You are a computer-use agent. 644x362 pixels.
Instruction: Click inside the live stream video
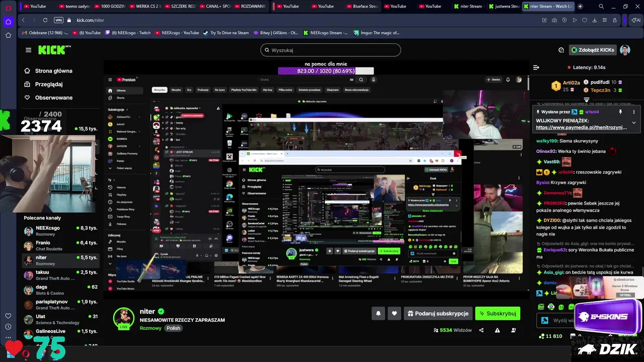click(316, 180)
